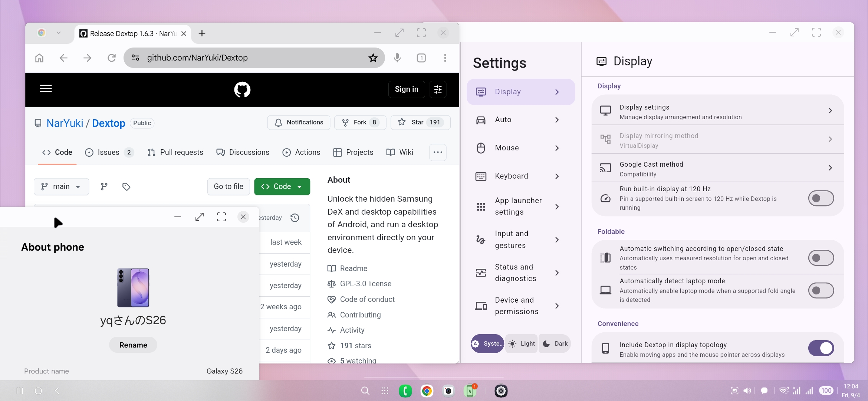Click the Go to file button
This screenshot has width=868, height=401.
228,187
